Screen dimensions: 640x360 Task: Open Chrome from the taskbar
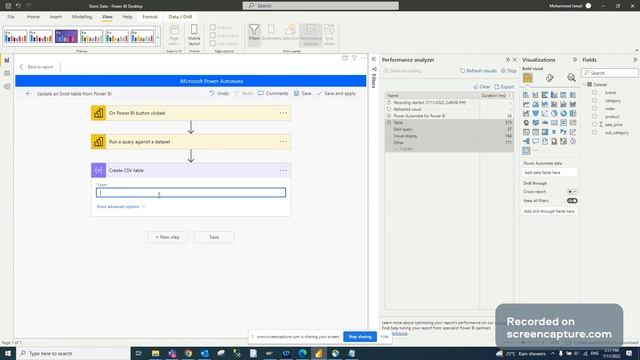coord(188,353)
